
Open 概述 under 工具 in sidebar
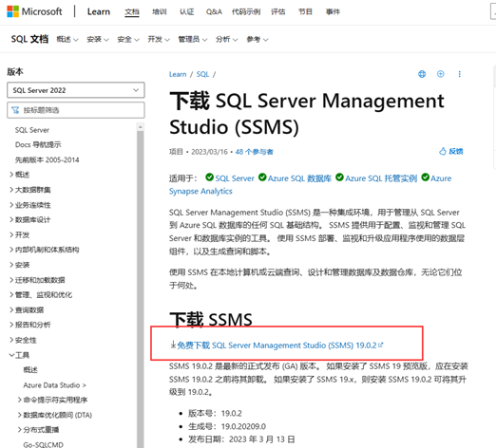30,369
